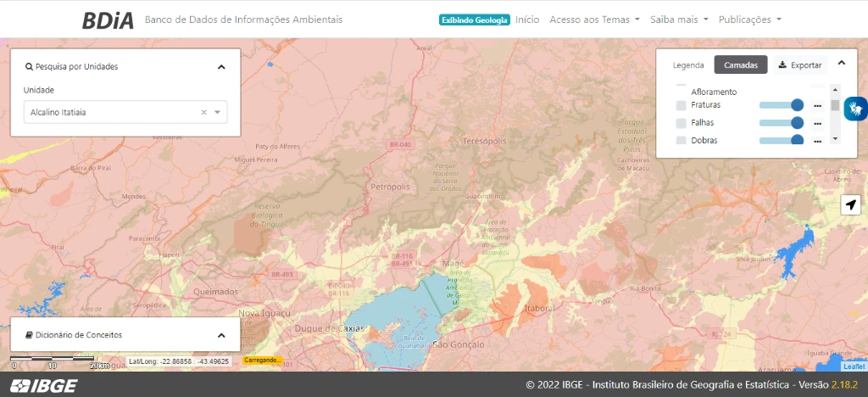868x397 pixels.
Task: Open the Publicações dropdown menu
Action: [750, 20]
